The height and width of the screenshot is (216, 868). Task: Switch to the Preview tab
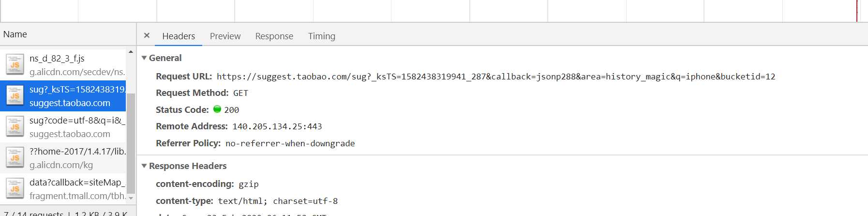coord(225,36)
